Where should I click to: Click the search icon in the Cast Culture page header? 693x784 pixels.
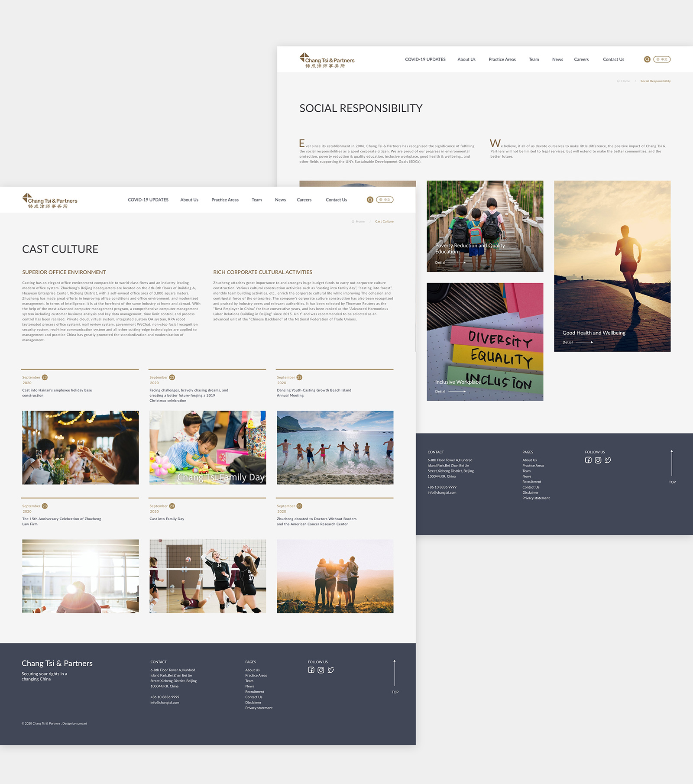coord(370,200)
